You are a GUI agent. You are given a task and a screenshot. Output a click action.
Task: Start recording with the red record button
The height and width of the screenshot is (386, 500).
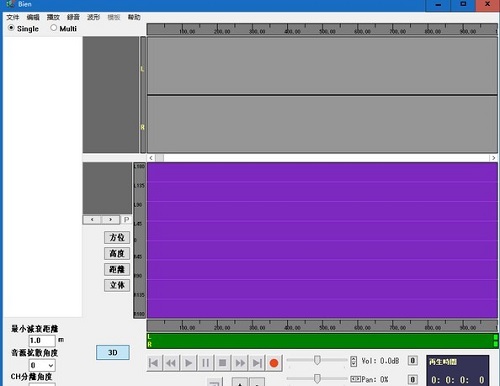click(x=274, y=363)
